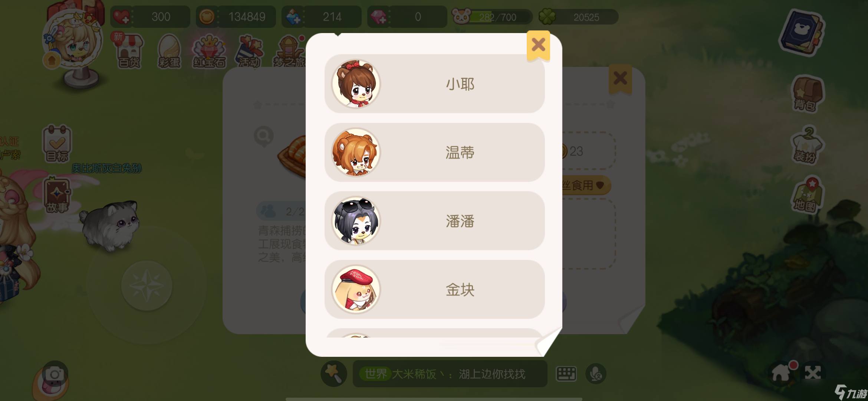The width and height of the screenshot is (868, 401).
Task: Click the world chat message field
Action: (450, 374)
